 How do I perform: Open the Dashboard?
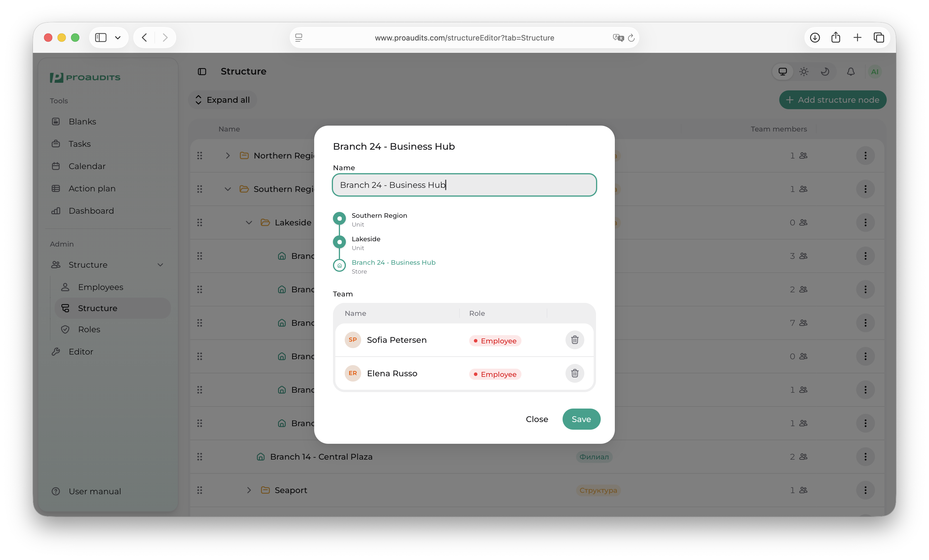coord(91,211)
